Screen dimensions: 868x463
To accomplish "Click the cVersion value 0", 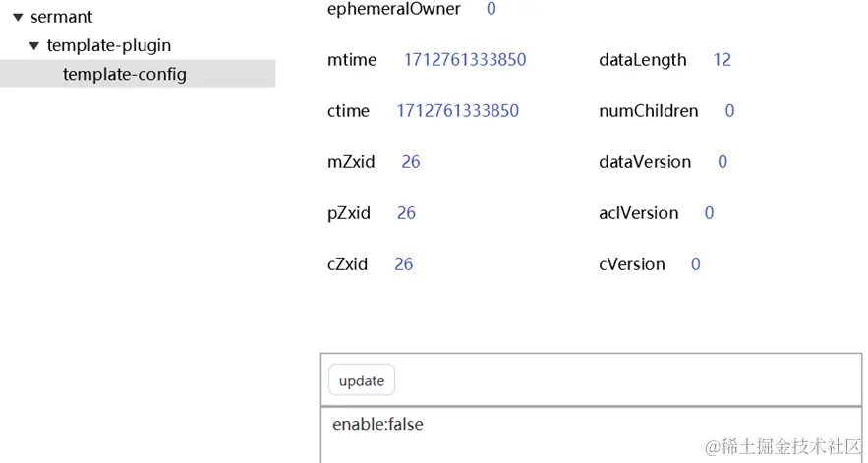I will click(x=696, y=264).
